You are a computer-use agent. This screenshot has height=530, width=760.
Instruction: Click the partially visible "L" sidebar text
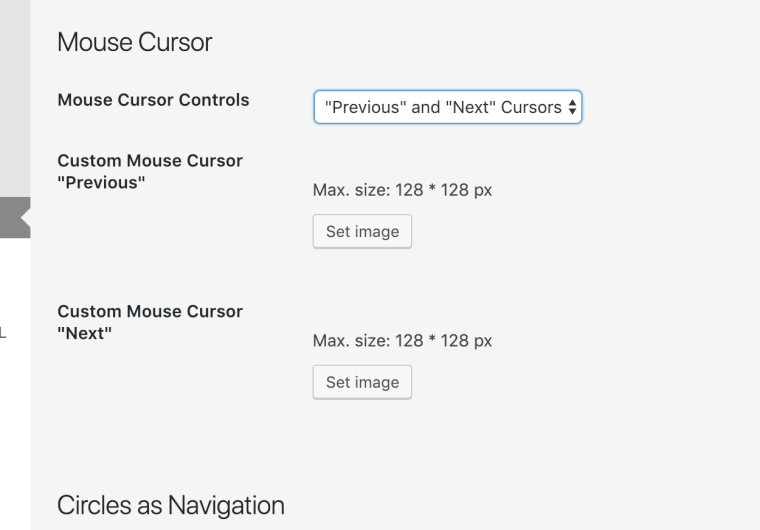coord(3,333)
